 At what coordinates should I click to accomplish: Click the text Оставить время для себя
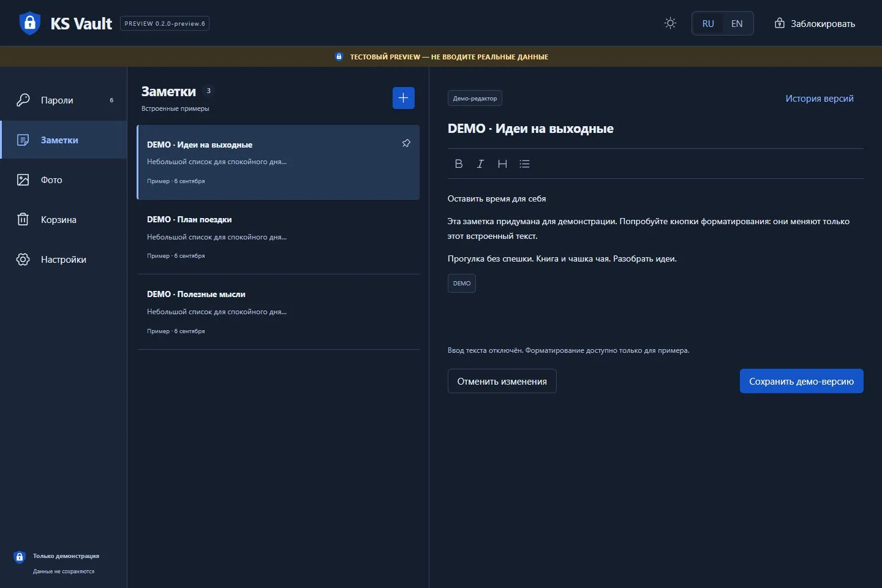pos(497,198)
